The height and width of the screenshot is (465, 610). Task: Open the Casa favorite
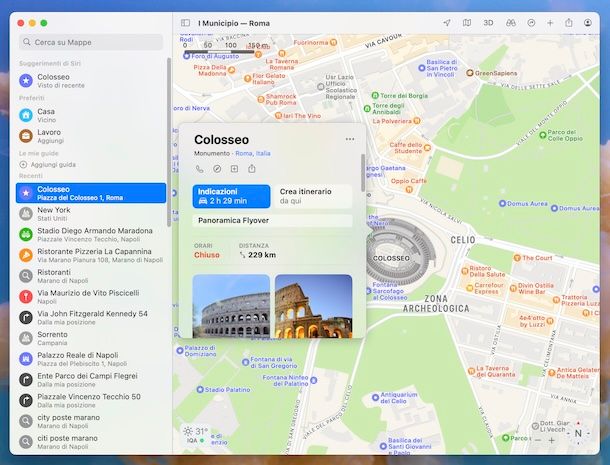click(x=91, y=115)
